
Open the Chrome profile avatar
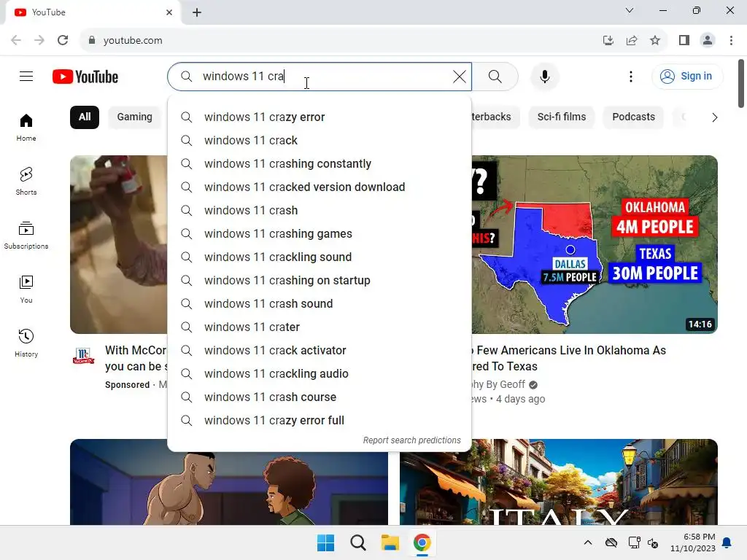click(x=708, y=41)
